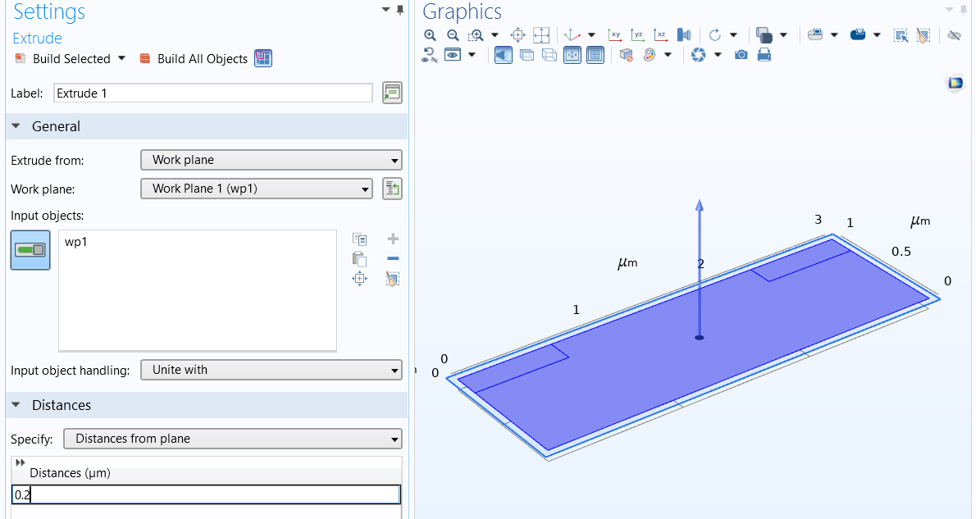Click the Zoom Extents icon
Image resolution: width=980 pixels, height=519 pixels.
click(541, 35)
